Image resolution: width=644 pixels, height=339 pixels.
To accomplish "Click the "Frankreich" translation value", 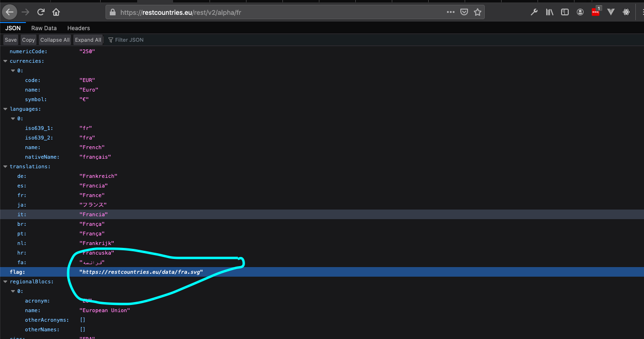I will point(98,176).
